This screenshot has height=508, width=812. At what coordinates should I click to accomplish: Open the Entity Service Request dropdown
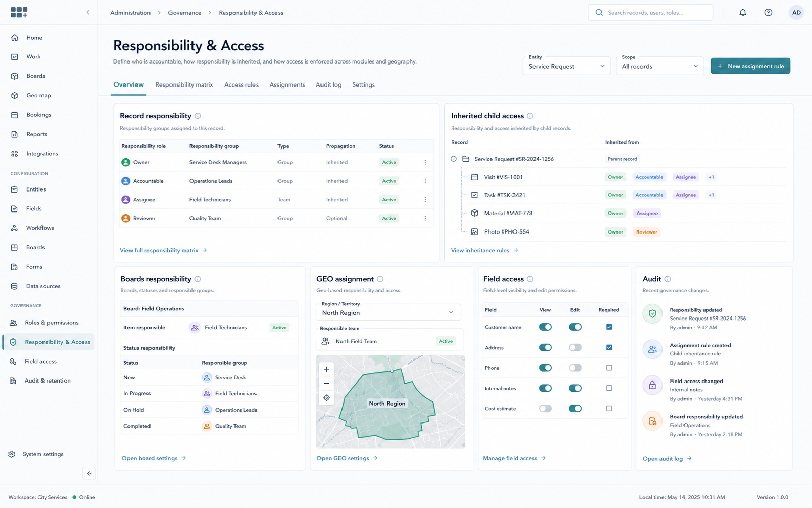coord(566,66)
